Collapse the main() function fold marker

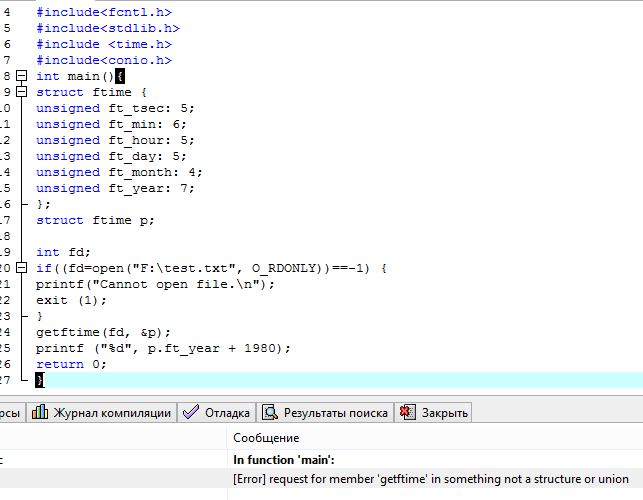[x=21, y=76]
